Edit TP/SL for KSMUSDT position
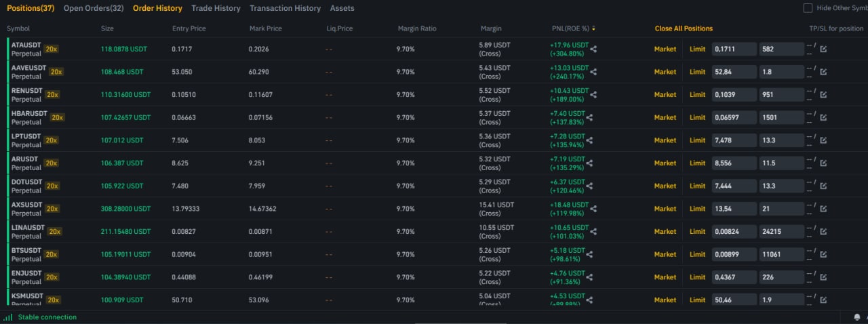This screenshot has height=324, width=868. 823,300
